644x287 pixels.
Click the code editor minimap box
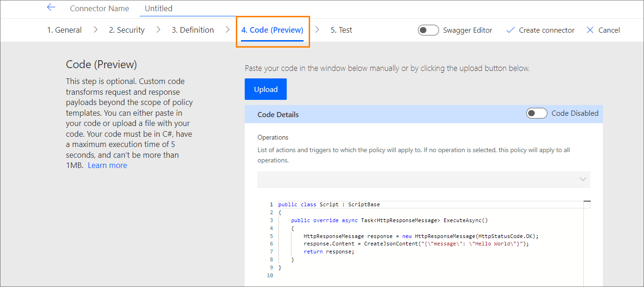[x=587, y=204]
